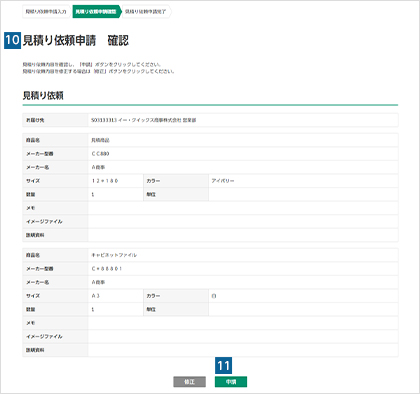Click the gray 修正 button
The height and width of the screenshot is (394, 420).
189,382
